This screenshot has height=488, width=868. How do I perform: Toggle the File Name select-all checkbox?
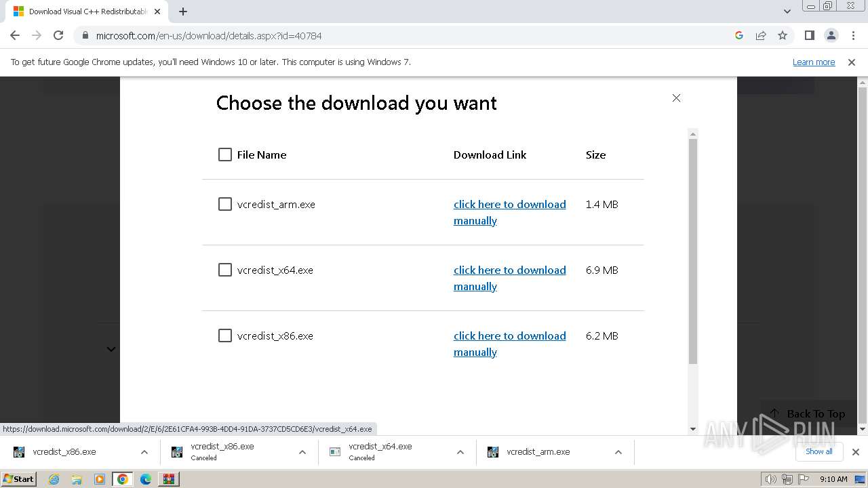225,155
